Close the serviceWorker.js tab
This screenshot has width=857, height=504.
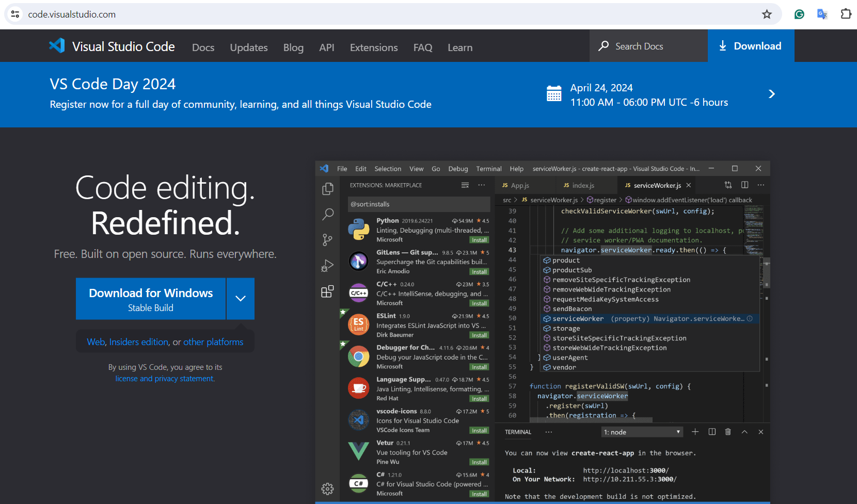coord(688,185)
